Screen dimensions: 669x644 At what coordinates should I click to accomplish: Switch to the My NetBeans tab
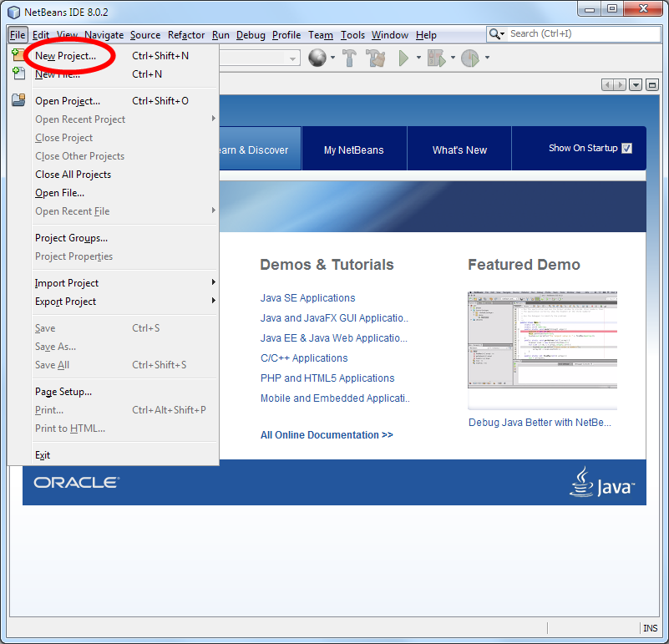pyautogui.click(x=353, y=150)
